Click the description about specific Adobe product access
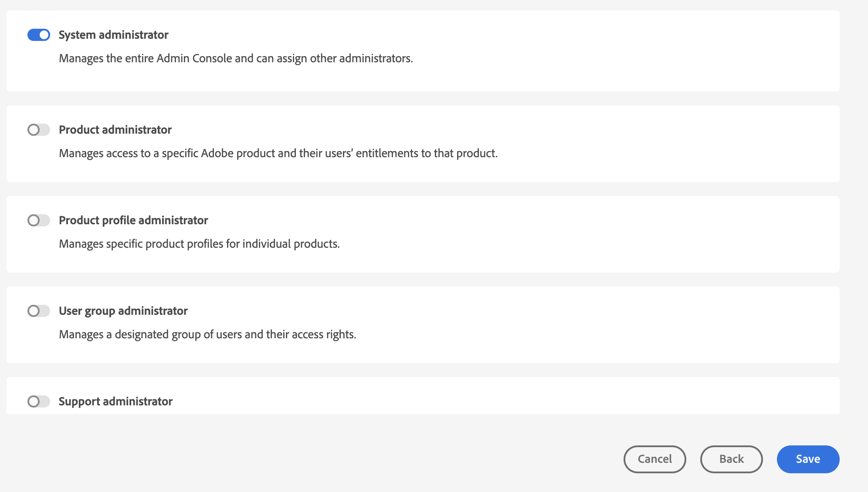The height and width of the screenshot is (492, 868). point(278,153)
